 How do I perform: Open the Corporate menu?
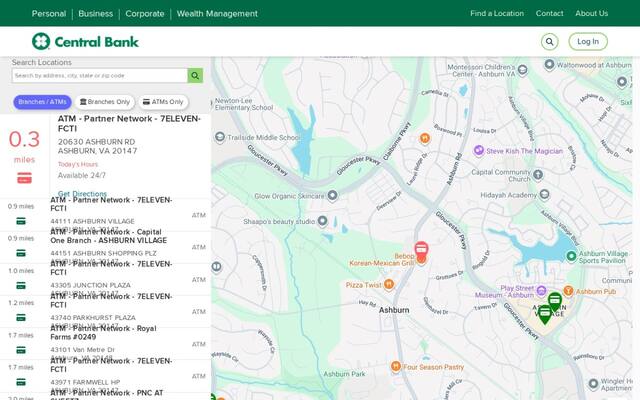point(145,13)
